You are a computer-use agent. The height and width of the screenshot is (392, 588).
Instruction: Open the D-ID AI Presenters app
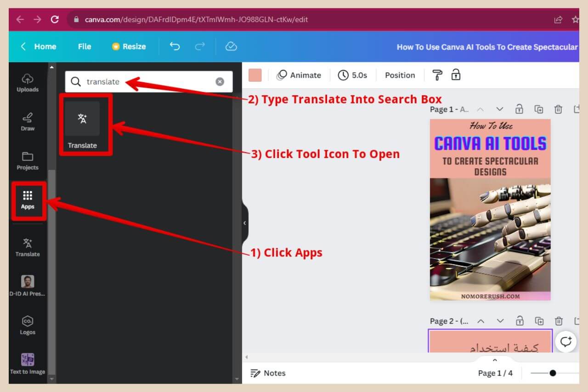(x=28, y=286)
